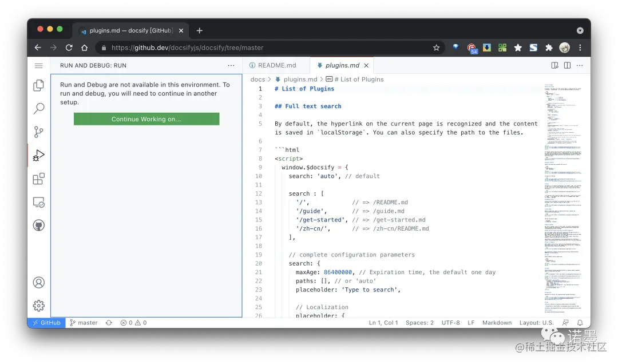The width and height of the screenshot is (618, 364).
Task: Click the master branch in status bar
Action: click(84, 323)
